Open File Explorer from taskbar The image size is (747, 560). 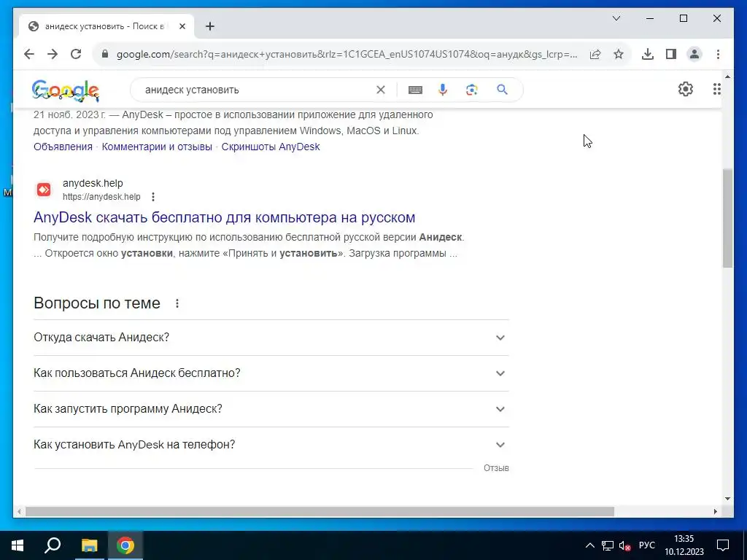(x=89, y=545)
